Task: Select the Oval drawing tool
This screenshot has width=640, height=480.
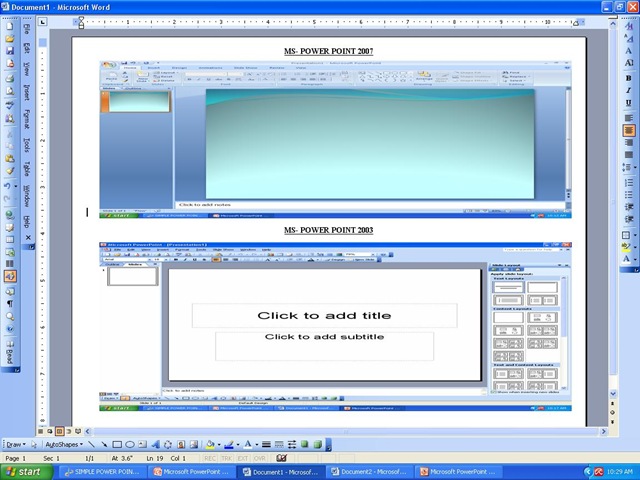Action: tap(130, 444)
